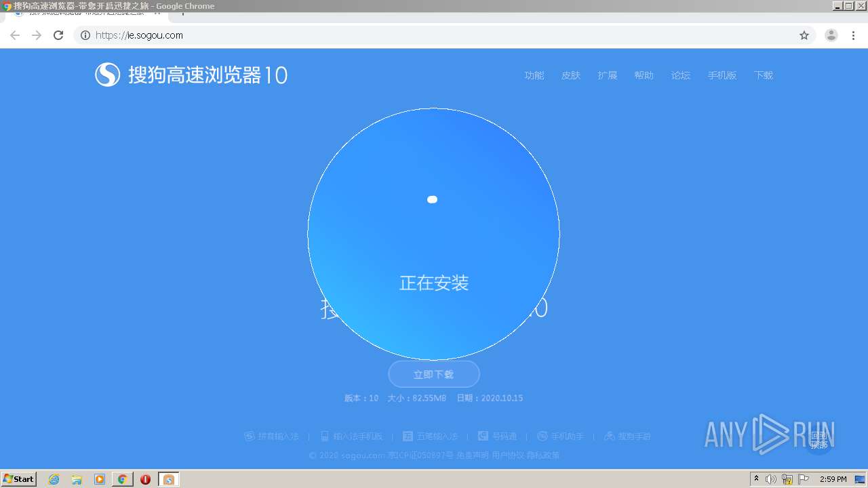Show hidden tray icons arrow

tap(757, 479)
